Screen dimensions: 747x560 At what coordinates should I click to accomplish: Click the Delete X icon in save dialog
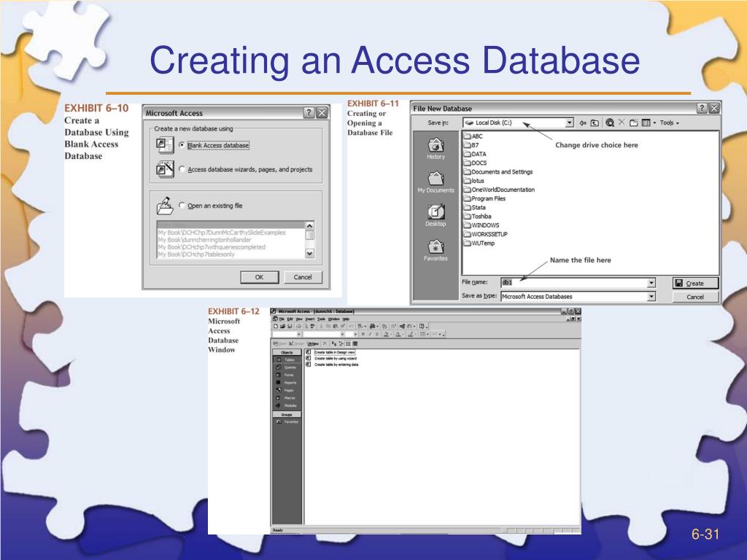(x=622, y=122)
